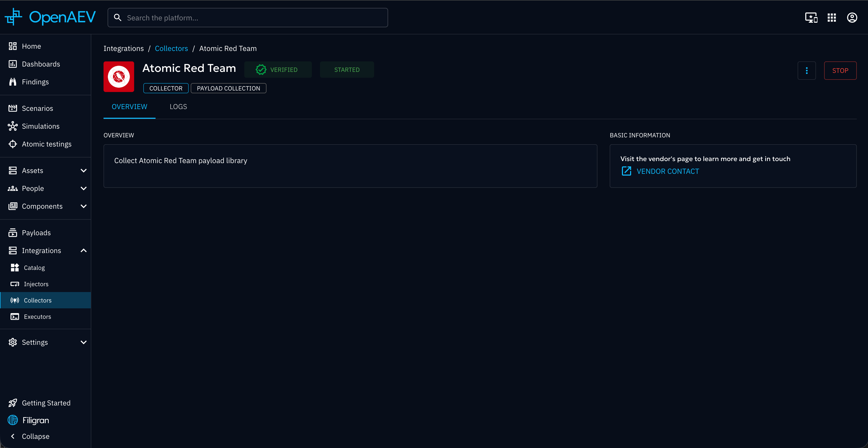Expand the Assets menu chevron
This screenshot has height=448, width=868.
(x=84, y=171)
